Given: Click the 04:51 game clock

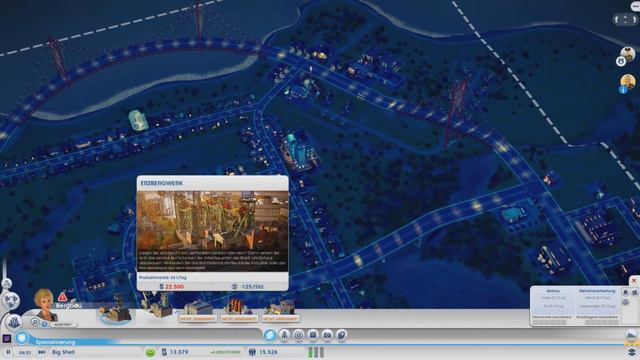Looking at the screenshot, I should (x=25, y=352).
